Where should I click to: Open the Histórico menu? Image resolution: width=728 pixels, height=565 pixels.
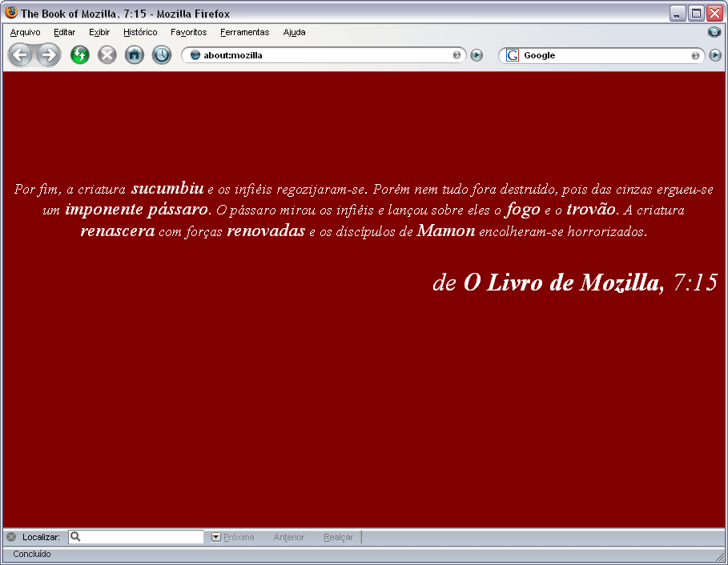pyautogui.click(x=140, y=32)
